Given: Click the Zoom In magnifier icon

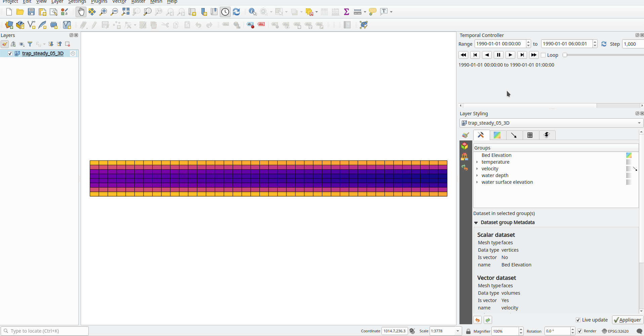Looking at the screenshot, I should click(103, 12).
